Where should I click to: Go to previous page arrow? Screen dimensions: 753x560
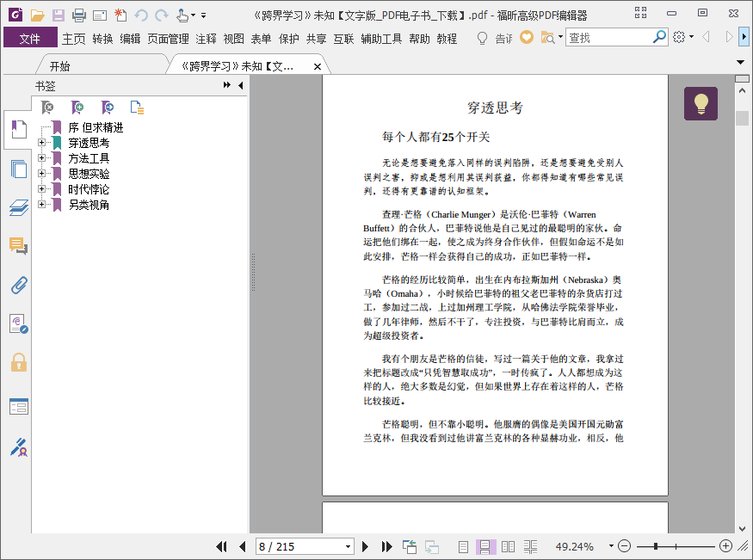coord(242,546)
